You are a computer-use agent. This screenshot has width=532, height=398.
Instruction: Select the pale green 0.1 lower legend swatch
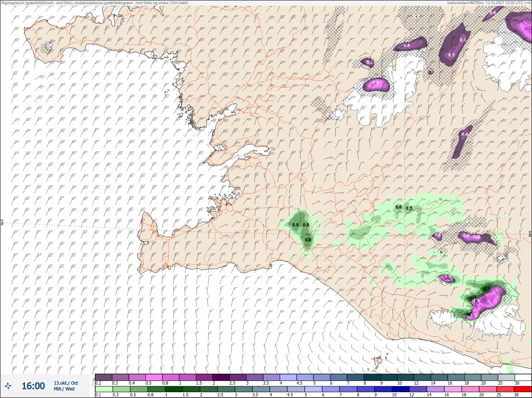(x=103, y=389)
